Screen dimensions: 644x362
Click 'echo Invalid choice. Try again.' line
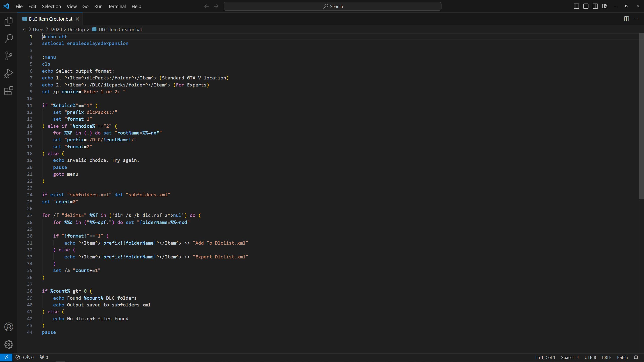(96, 160)
